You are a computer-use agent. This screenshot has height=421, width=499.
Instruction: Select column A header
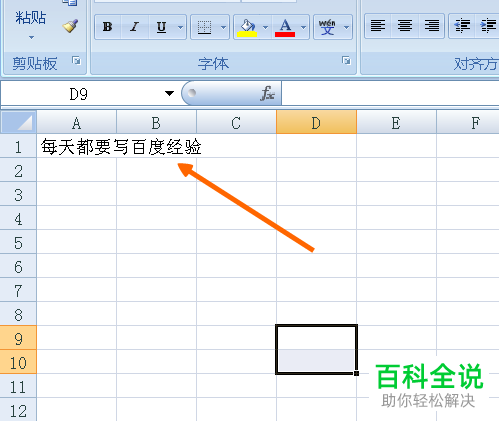point(76,123)
